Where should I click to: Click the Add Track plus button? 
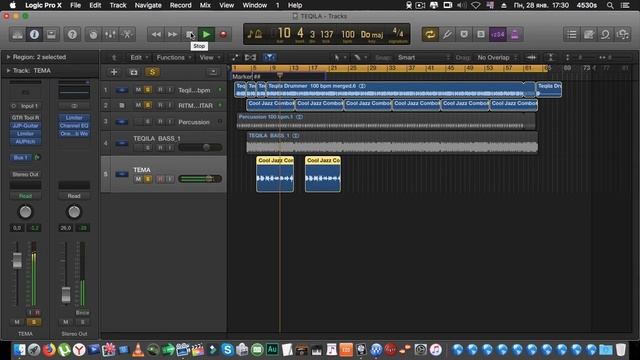click(114, 72)
